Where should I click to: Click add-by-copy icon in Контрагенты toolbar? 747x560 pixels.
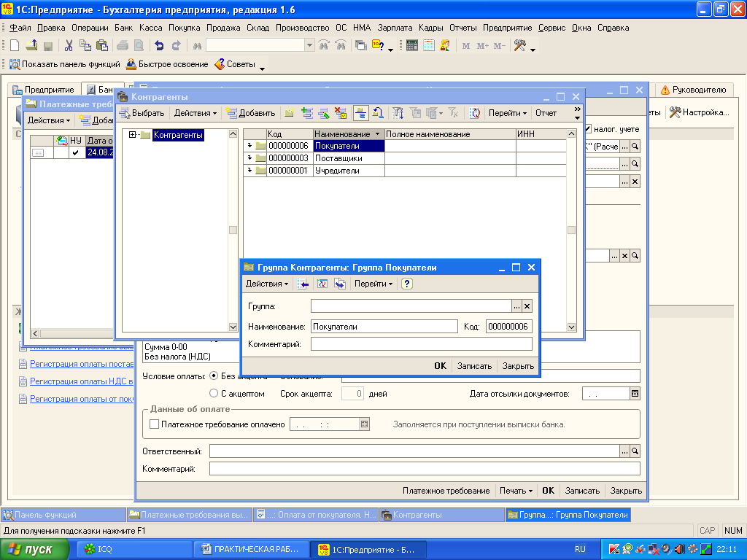click(x=307, y=113)
